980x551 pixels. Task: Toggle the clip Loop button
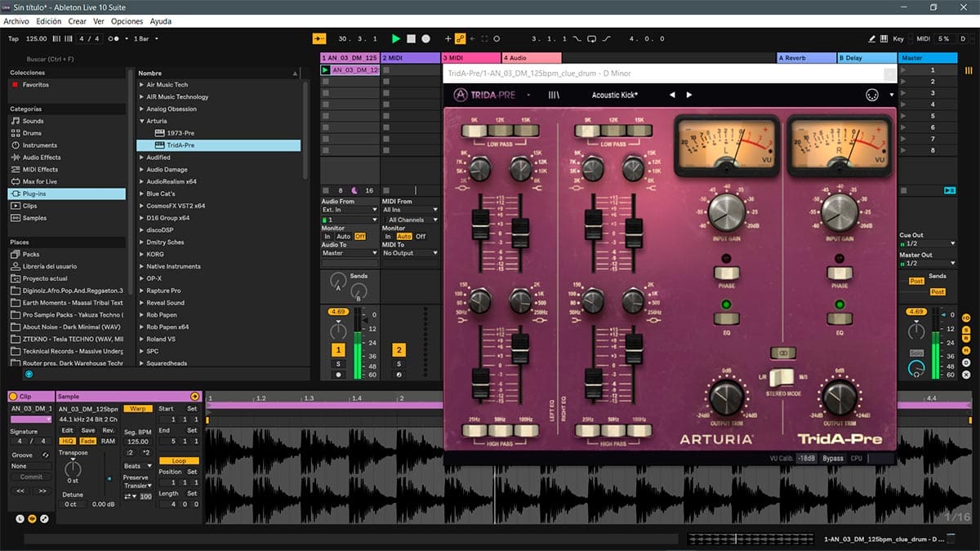pos(179,460)
